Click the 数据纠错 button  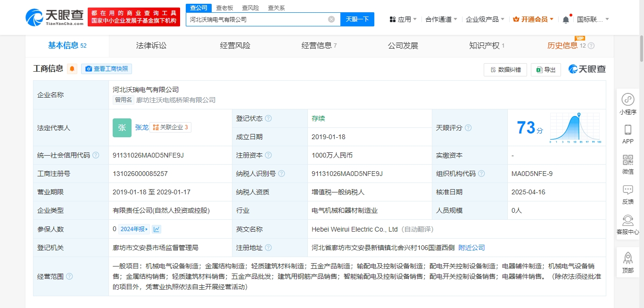click(x=505, y=70)
